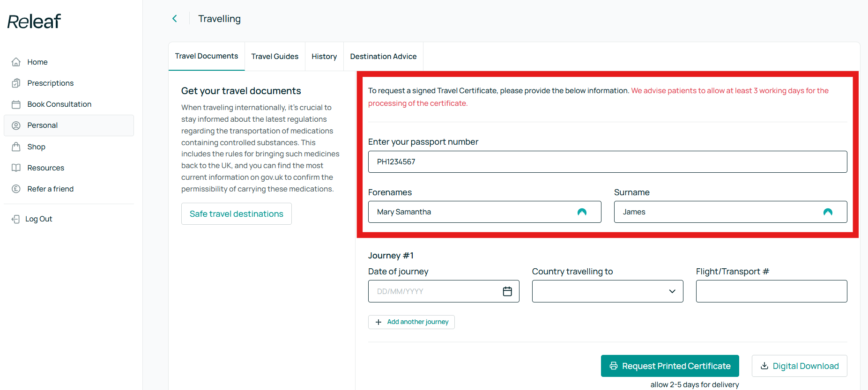Click the autofill icon in Surname field

pos(828,212)
